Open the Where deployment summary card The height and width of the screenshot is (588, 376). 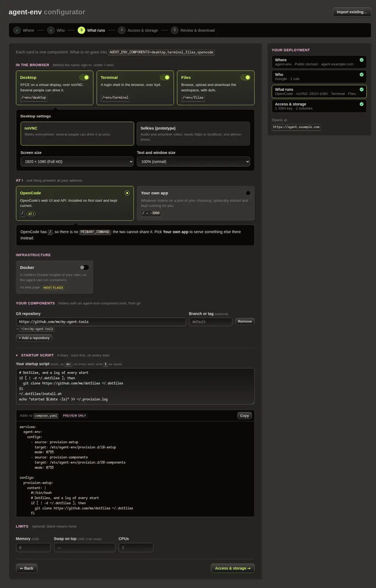319,62
